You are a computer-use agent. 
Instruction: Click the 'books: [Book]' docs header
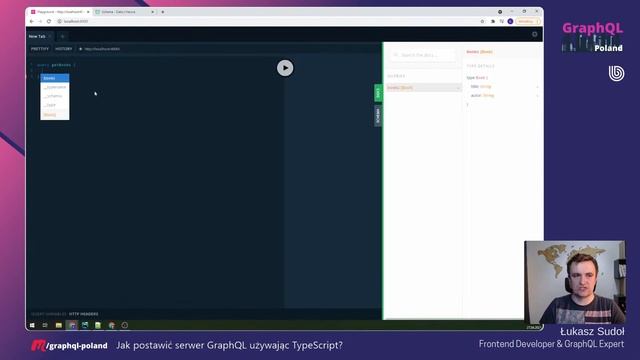click(x=480, y=52)
